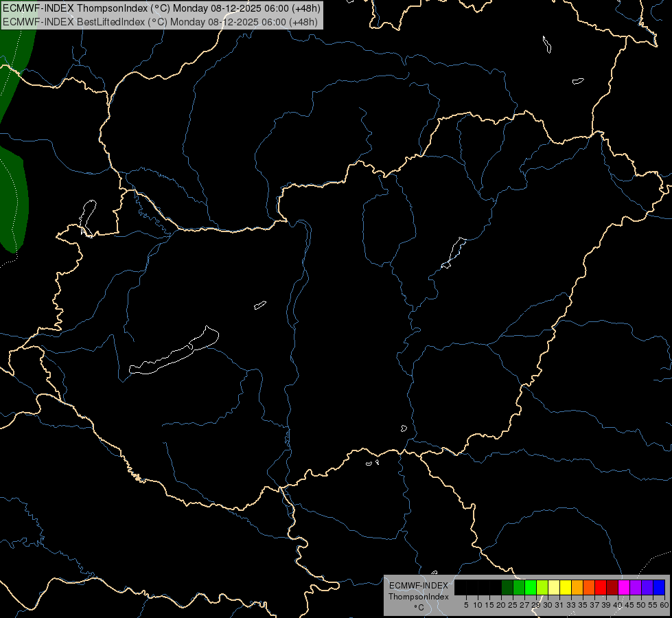Screen dimensions: 672x618
Task: Click the ThompsonIndex label in the legend
Action: (x=419, y=597)
